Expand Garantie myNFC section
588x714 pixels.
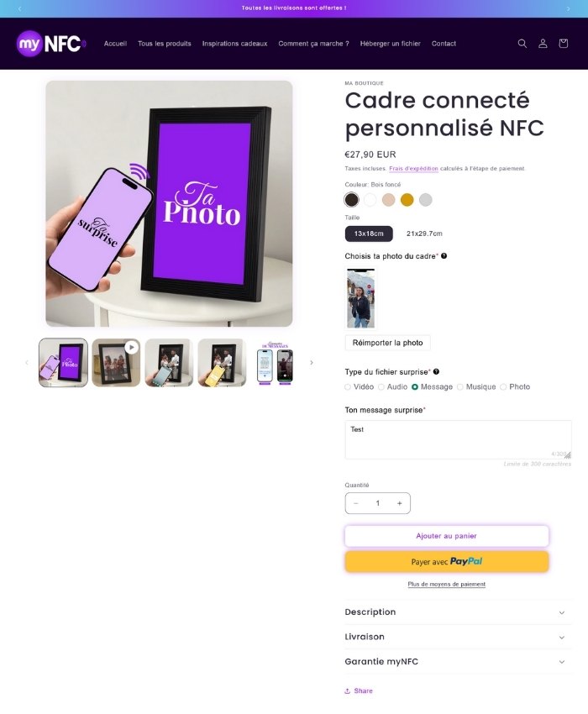(458, 661)
